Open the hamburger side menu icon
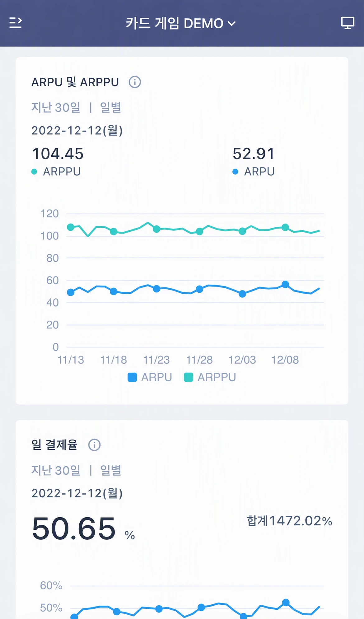This screenshot has height=619, width=364. [x=16, y=23]
